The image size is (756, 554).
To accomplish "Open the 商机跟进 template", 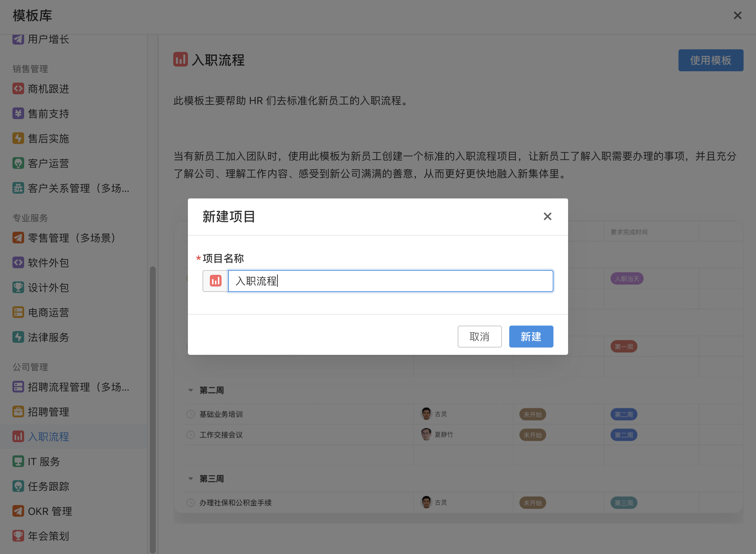I will [x=48, y=89].
